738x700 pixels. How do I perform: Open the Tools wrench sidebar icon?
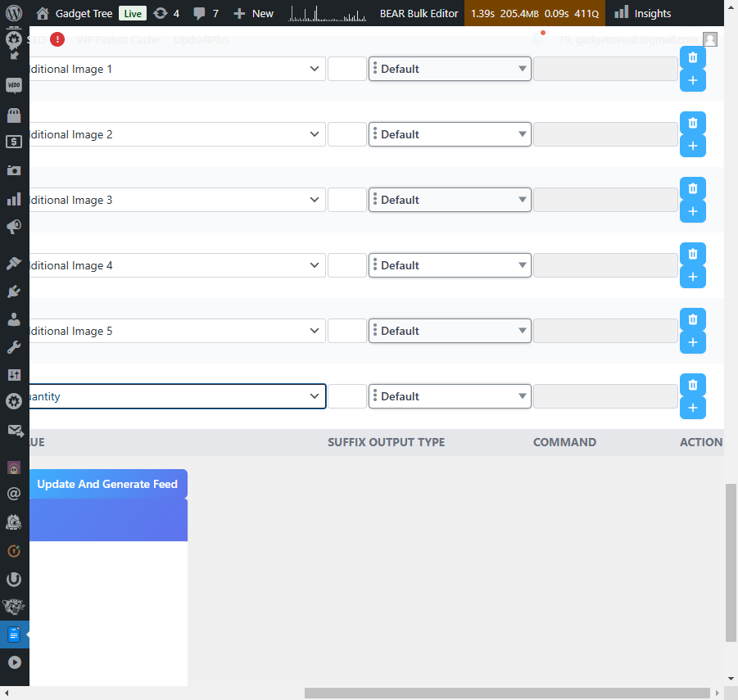[x=14, y=347]
